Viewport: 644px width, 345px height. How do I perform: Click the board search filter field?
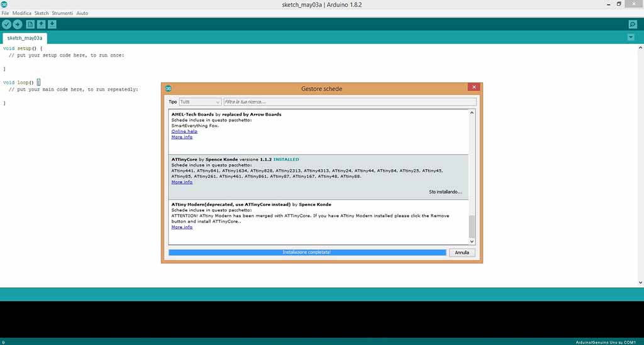(350, 102)
